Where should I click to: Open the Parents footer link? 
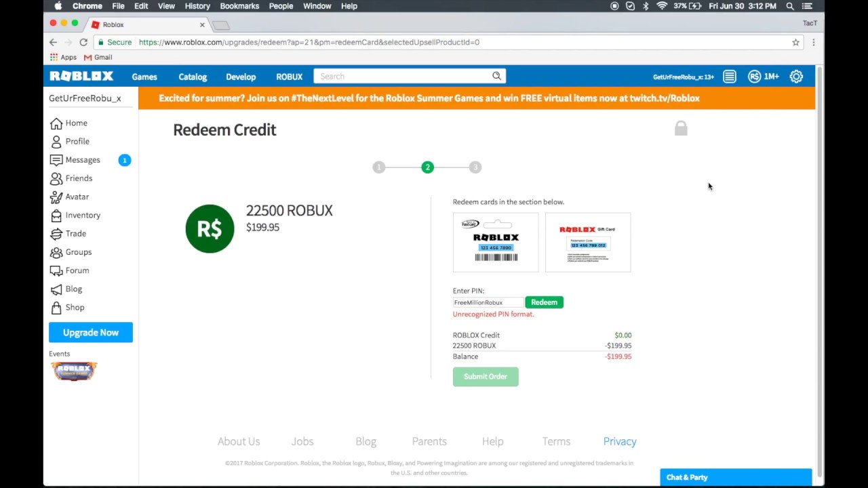(x=429, y=441)
